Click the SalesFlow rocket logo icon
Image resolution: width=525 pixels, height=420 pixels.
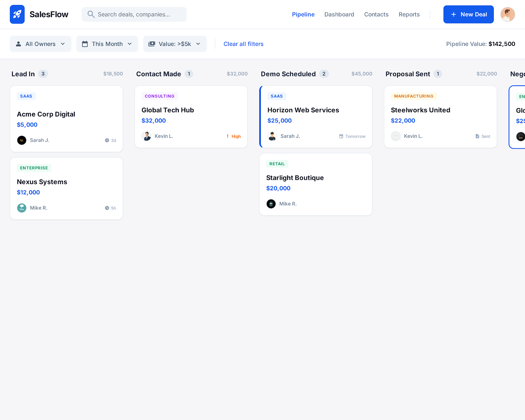(17, 14)
